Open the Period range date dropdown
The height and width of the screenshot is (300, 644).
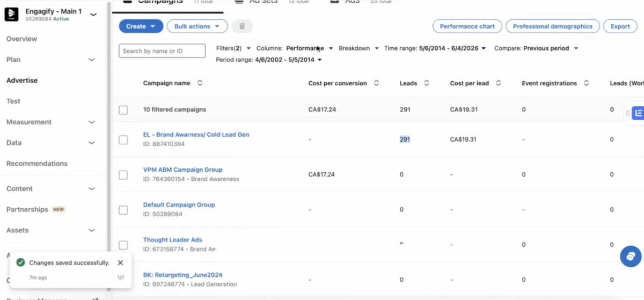pyautogui.click(x=269, y=60)
